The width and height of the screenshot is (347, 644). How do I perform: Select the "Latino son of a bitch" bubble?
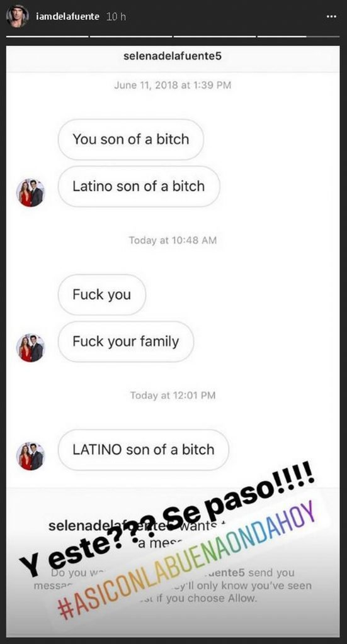(x=139, y=186)
